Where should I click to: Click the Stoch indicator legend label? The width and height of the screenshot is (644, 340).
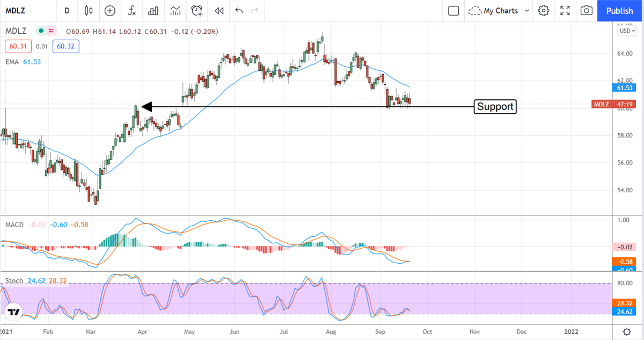(x=14, y=280)
